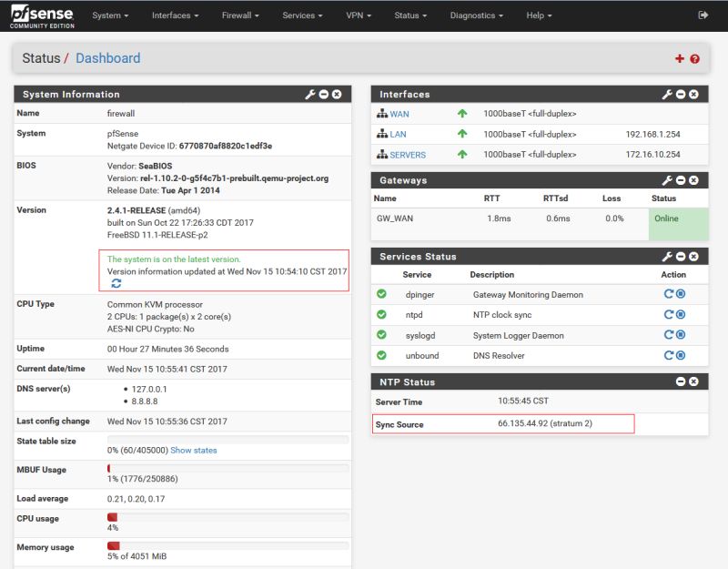Click the refresh icon to recheck version updates
This screenshot has height=569, width=728.
point(118,281)
